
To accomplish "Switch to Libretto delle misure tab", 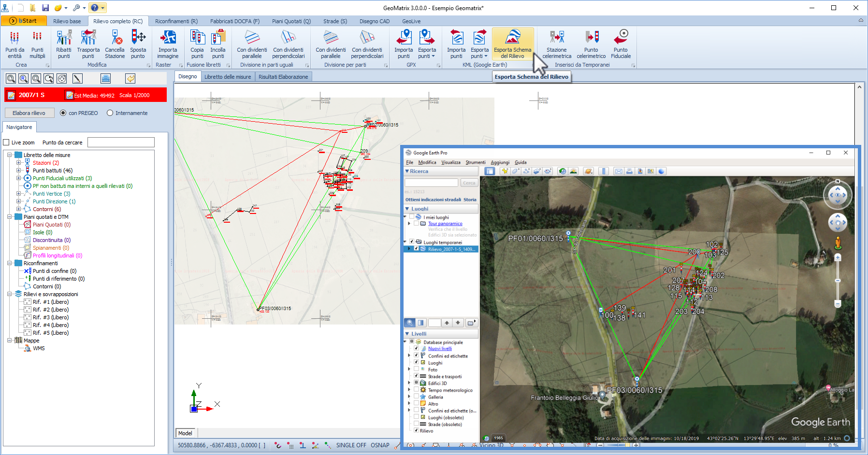I will [x=228, y=77].
